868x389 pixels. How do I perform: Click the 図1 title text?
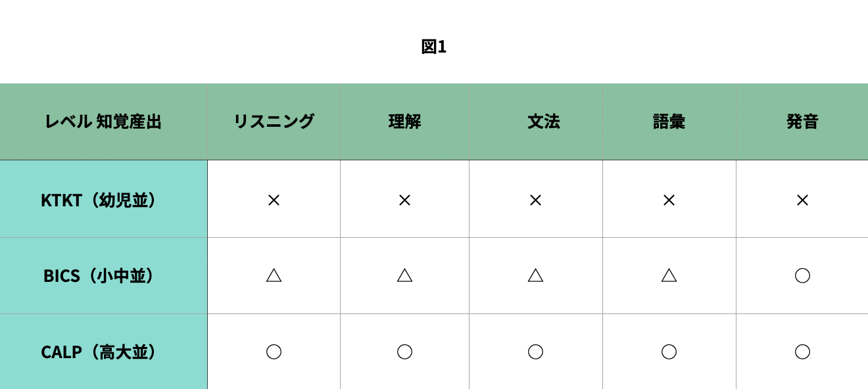(434, 47)
